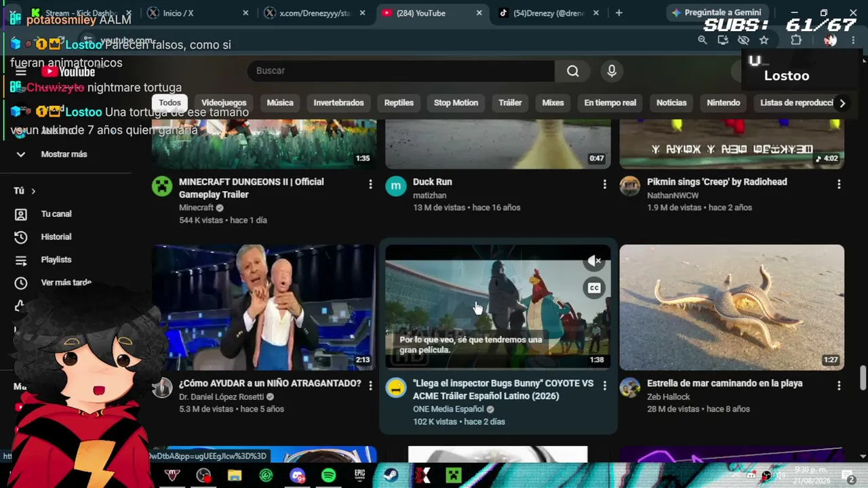Image resolution: width=868 pixels, height=488 pixels.
Task: Select the Todos filter chip
Action: [x=170, y=103]
